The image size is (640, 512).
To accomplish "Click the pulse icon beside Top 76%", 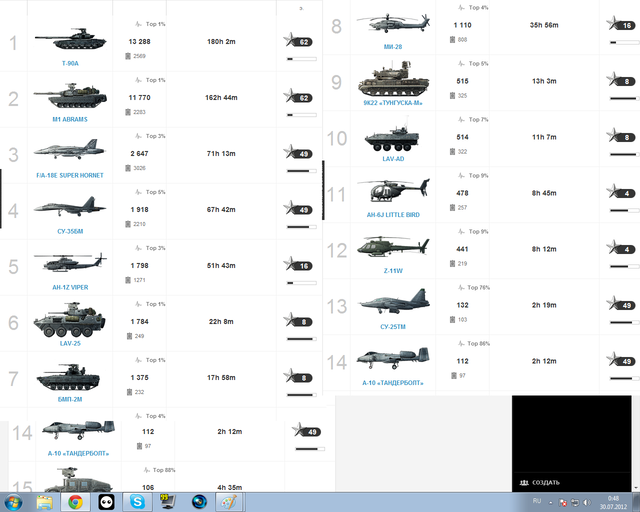I will point(461,287).
